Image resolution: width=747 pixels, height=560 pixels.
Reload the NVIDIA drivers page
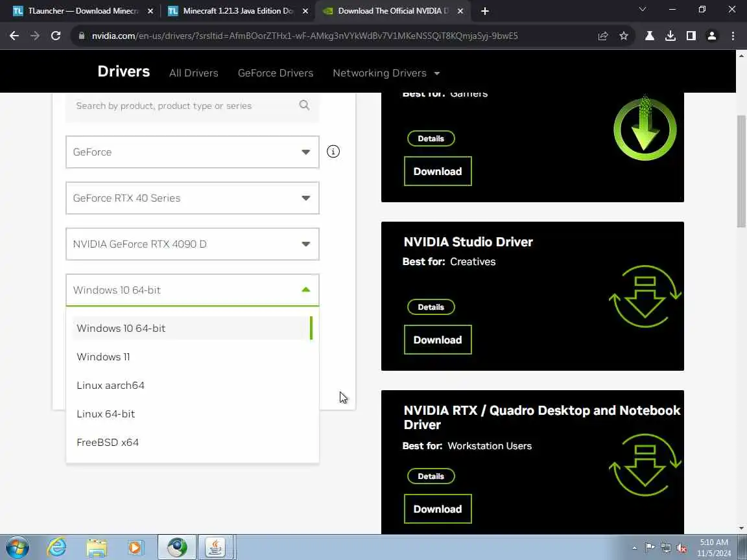(x=56, y=36)
